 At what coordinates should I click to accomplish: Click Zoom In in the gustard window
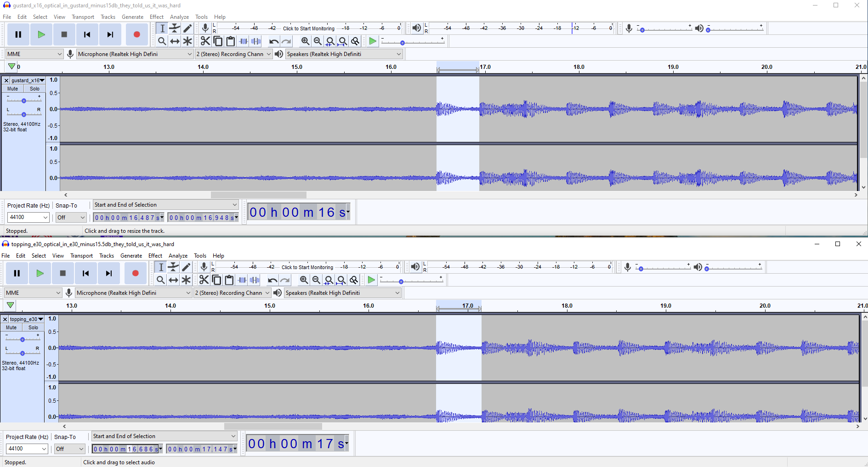(x=305, y=41)
